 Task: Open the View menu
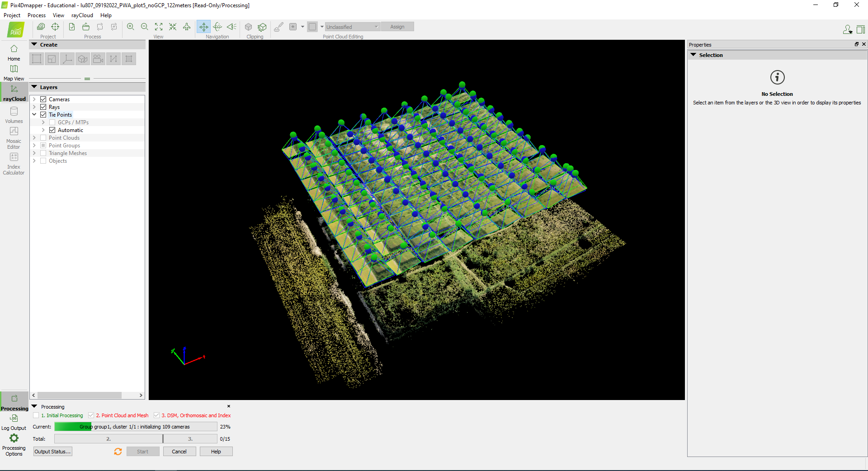(x=58, y=15)
